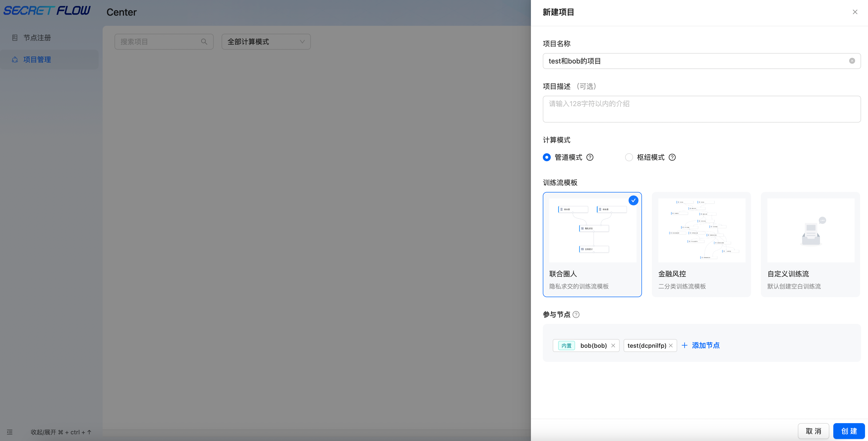The height and width of the screenshot is (441, 868).
Task: Select the 管道模式 radio button
Action: pyautogui.click(x=547, y=157)
